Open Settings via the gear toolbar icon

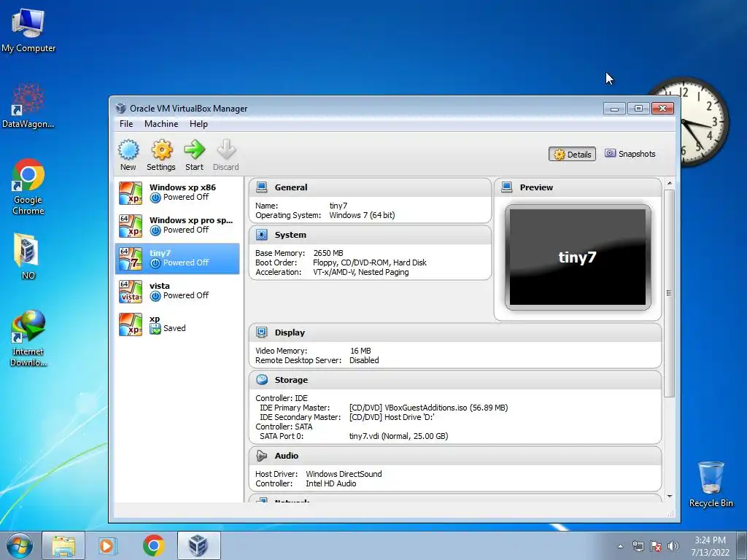point(161,150)
